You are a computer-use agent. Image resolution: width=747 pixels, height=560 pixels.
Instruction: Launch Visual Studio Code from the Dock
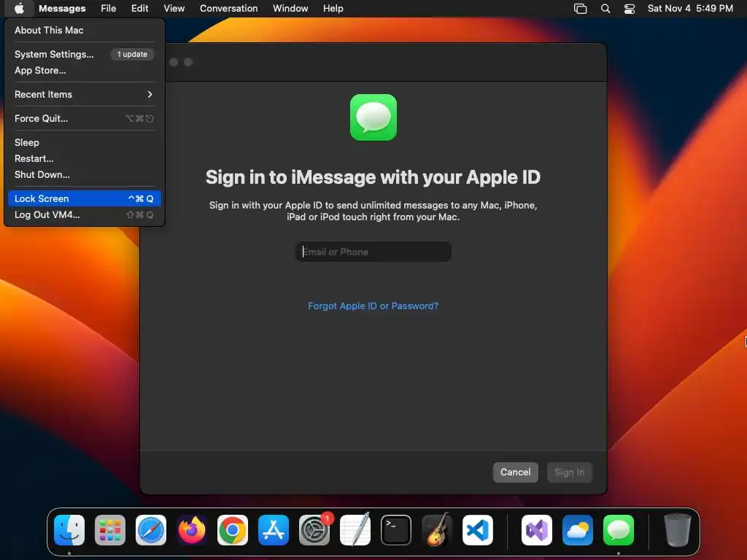pyautogui.click(x=478, y=529)
